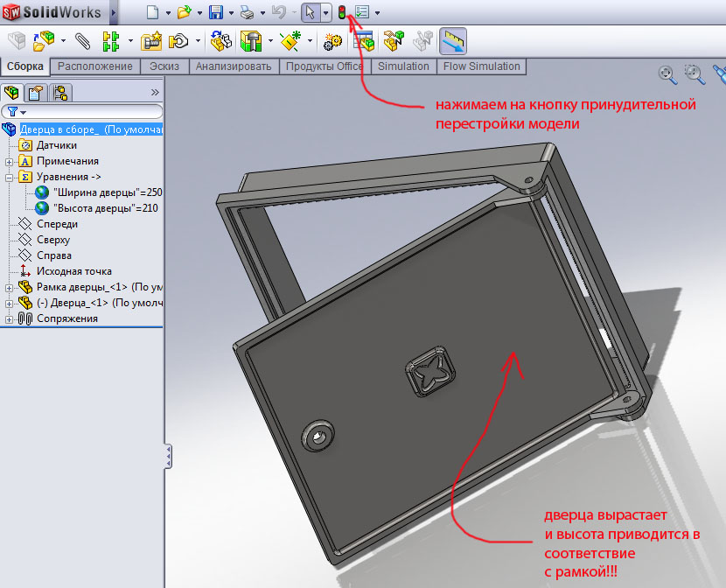The width and height of the screenshot is (726, 588).
Task: Click the Rebuild traffic light icon
Action: point(342,12)
